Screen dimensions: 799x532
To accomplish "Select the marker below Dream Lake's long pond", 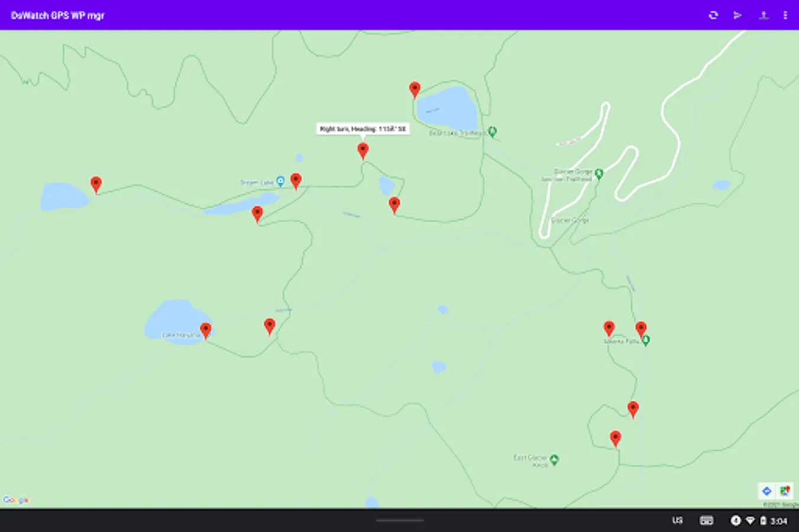I will (x=257, y=214).
